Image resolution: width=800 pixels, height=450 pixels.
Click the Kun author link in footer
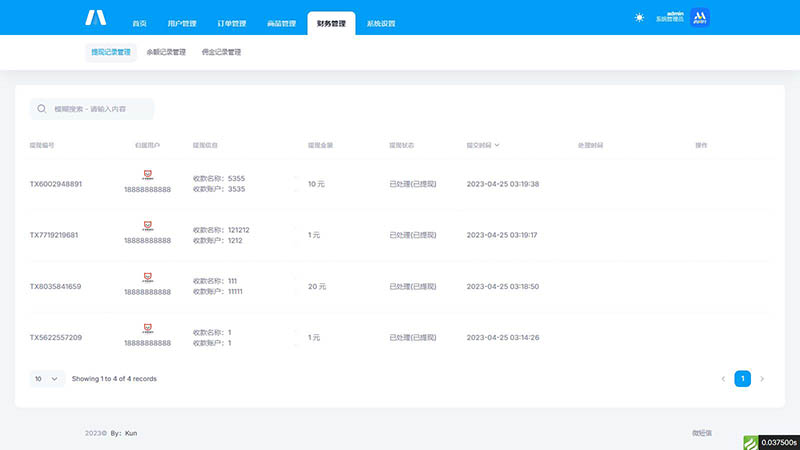pyautogui.click(x=131, y=433)
